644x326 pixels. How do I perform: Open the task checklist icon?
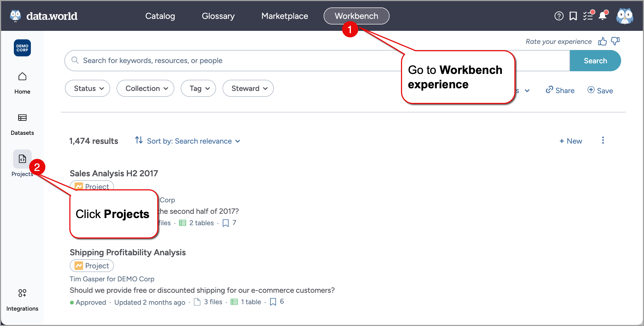tap(588, 16)
